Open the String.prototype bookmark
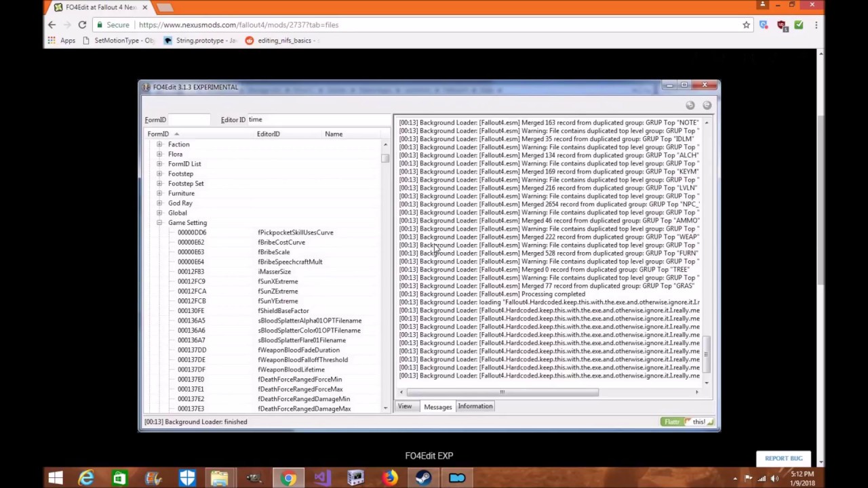This screenshot has width=868, height=488. pos(200,41)
